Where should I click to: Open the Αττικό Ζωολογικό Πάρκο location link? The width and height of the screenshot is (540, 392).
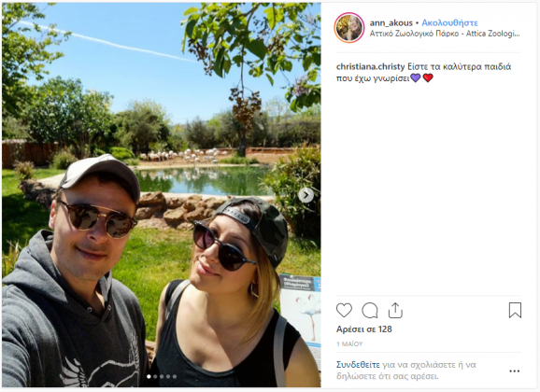click(445, 34)
